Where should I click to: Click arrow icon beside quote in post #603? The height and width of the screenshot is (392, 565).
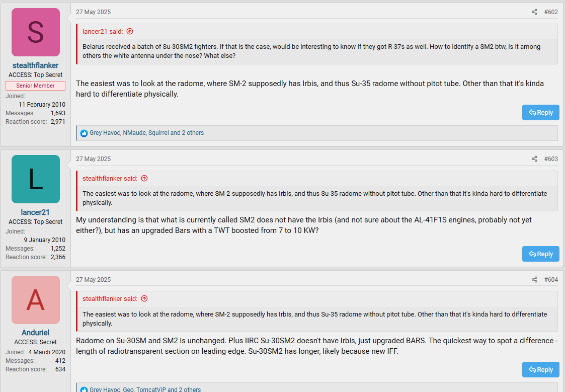(144, 178)
